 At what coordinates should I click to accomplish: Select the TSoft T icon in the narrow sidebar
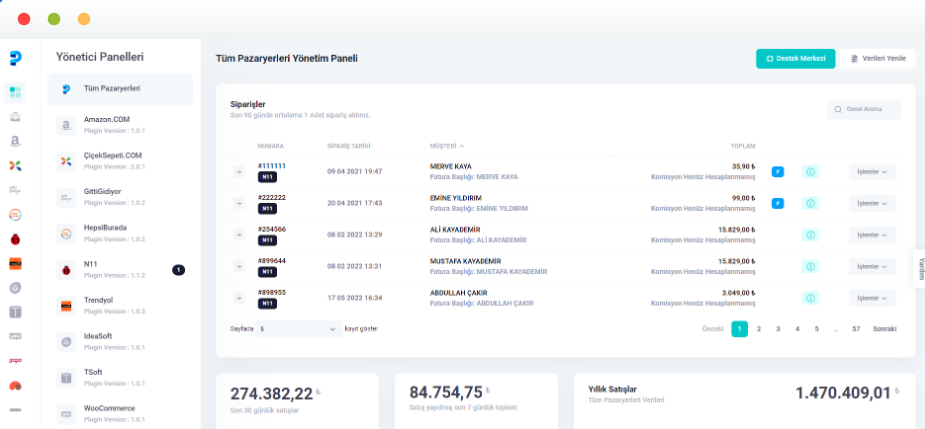coord(15,312)
